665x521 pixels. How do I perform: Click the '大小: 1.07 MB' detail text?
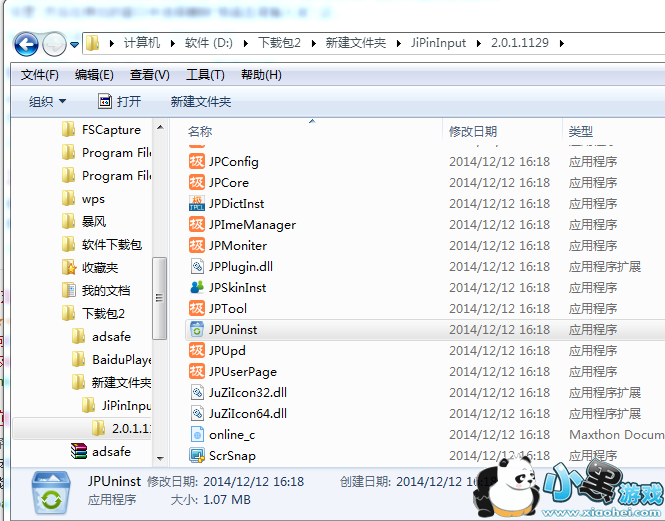(x=210, y=500)
